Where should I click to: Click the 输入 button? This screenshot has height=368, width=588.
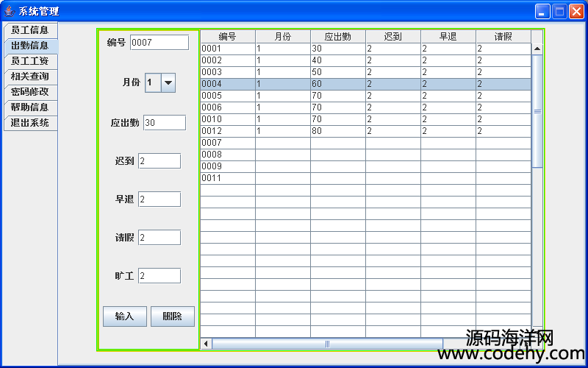tap(125, 316)
